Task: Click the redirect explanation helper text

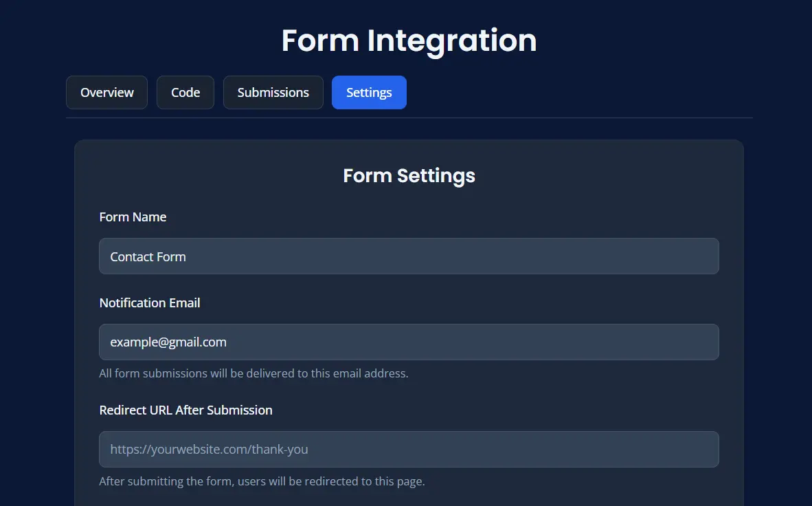Action: 262,481
